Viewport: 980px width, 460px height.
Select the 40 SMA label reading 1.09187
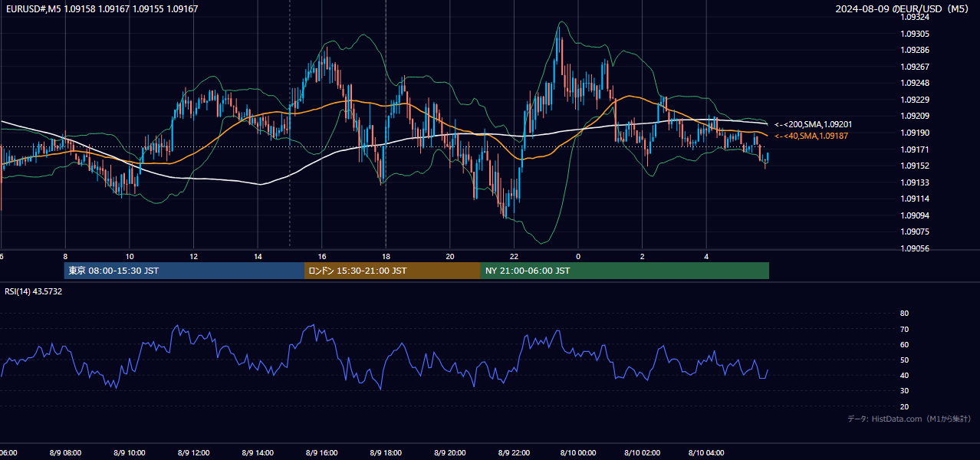tap(811, 136)
